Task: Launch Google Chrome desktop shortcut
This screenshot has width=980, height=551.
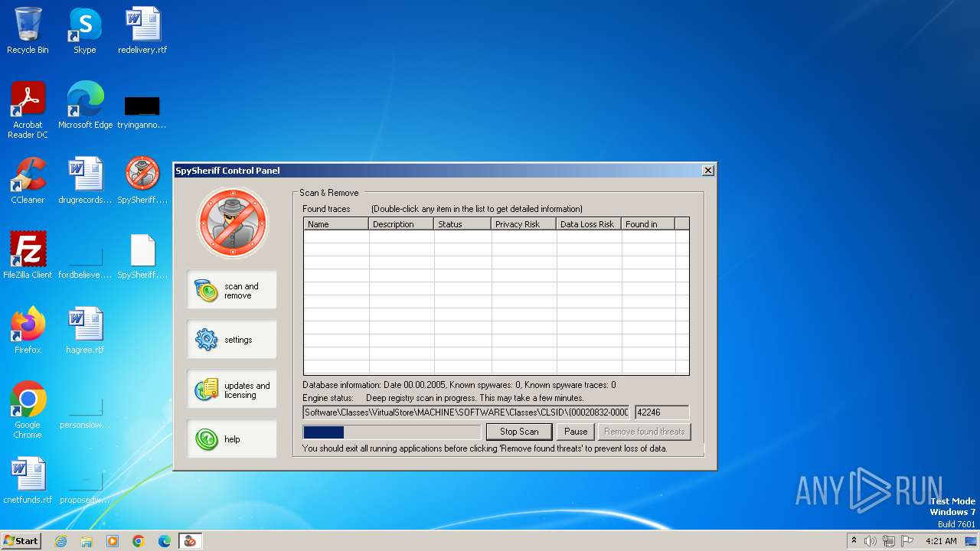Action: tap(28, 410)
